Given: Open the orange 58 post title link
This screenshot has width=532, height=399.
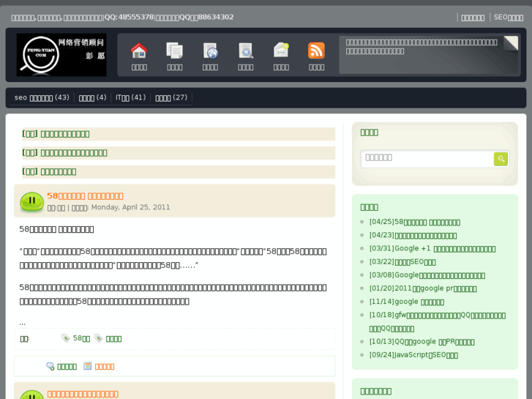Looking at the screenshot, I should (85, 196).
